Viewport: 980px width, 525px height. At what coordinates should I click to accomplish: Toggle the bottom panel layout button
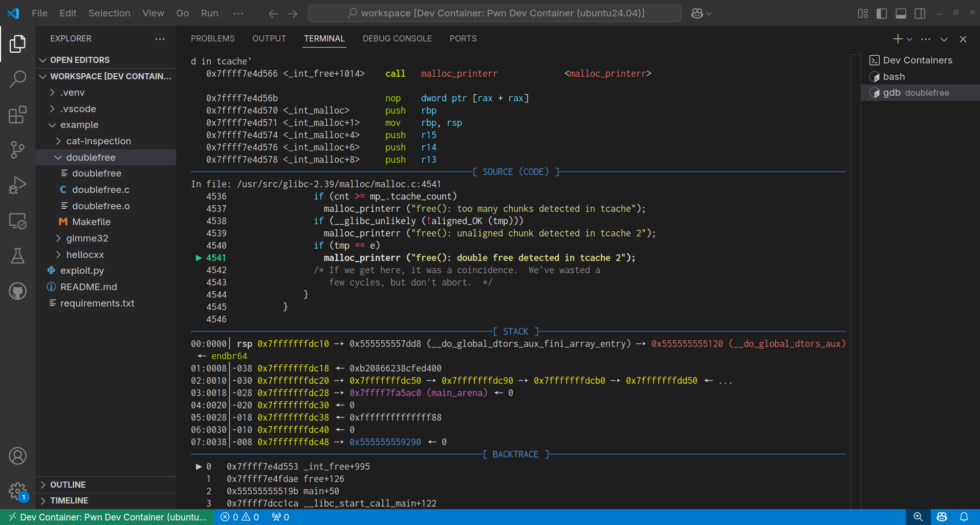(901, 13)
